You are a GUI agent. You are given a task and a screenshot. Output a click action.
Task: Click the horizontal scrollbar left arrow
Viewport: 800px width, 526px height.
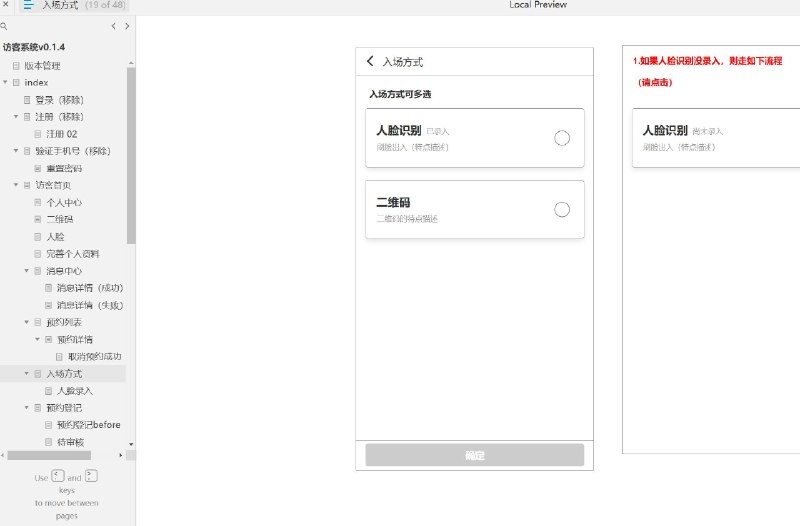3,455
